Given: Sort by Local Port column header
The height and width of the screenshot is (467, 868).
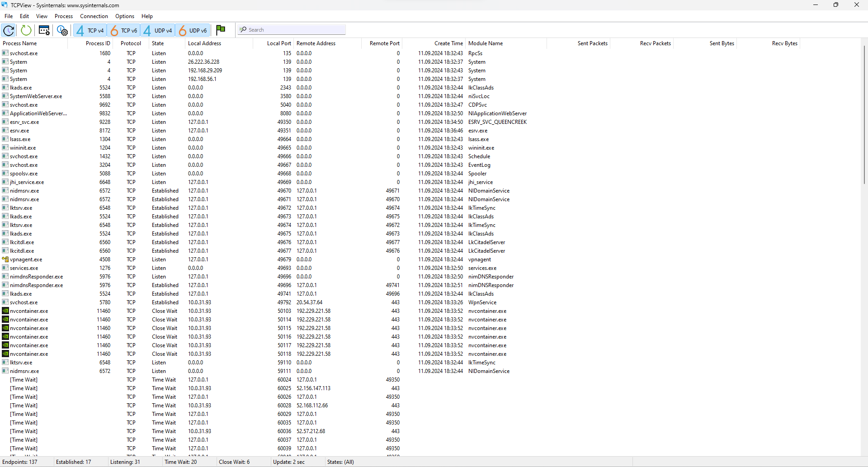Looking at the screenshot, I should [274, 43].
